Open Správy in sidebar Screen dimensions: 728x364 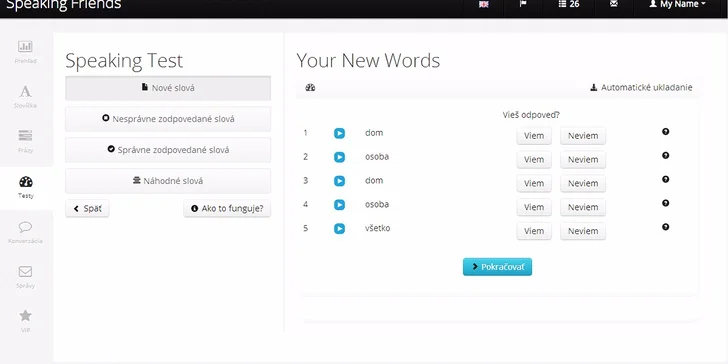click(26, 277)
